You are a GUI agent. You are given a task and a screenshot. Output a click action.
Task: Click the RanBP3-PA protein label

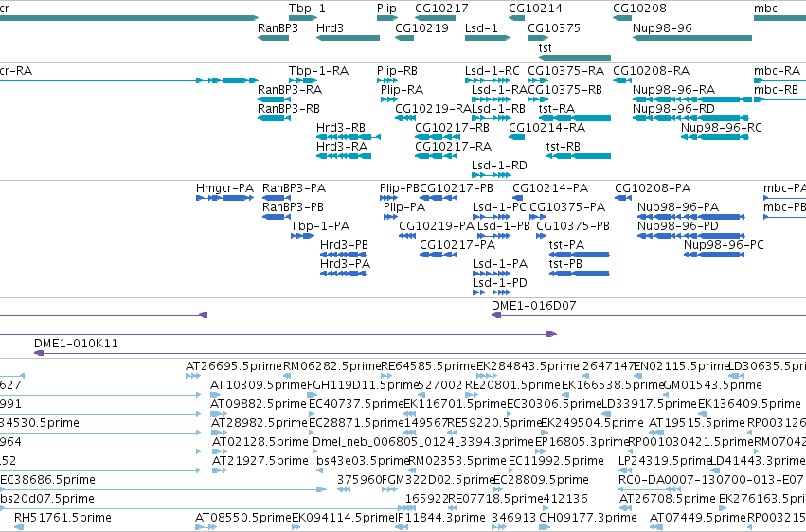[294, 188]
